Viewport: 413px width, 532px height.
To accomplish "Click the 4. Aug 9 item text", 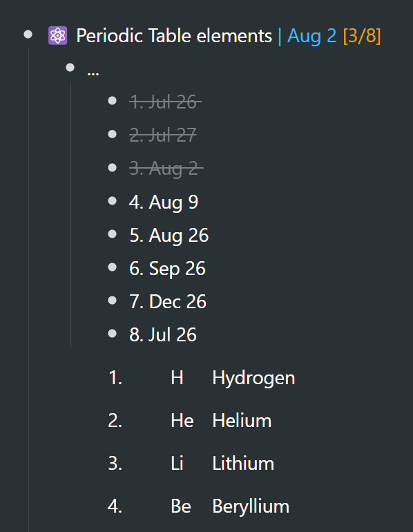I will pyautogui.click(x=164, y=202).
